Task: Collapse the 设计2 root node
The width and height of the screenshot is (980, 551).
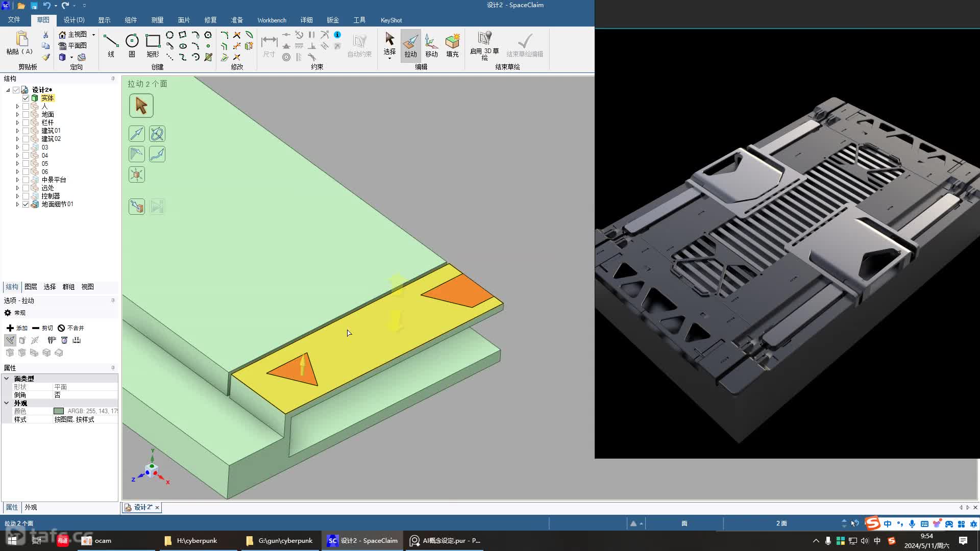Action: [8, 90]
